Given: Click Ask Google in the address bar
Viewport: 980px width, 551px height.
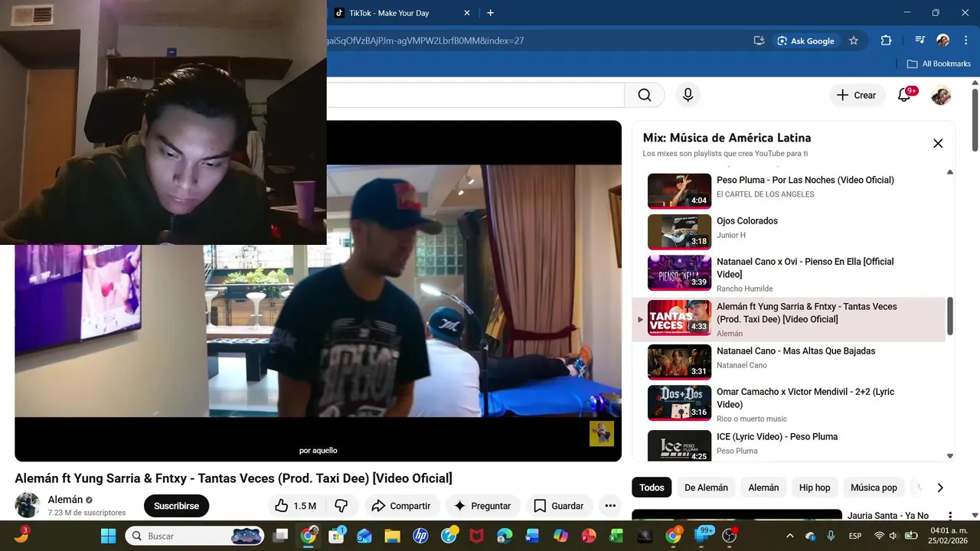Looking at the screenshot, I should tap(805, 41).
